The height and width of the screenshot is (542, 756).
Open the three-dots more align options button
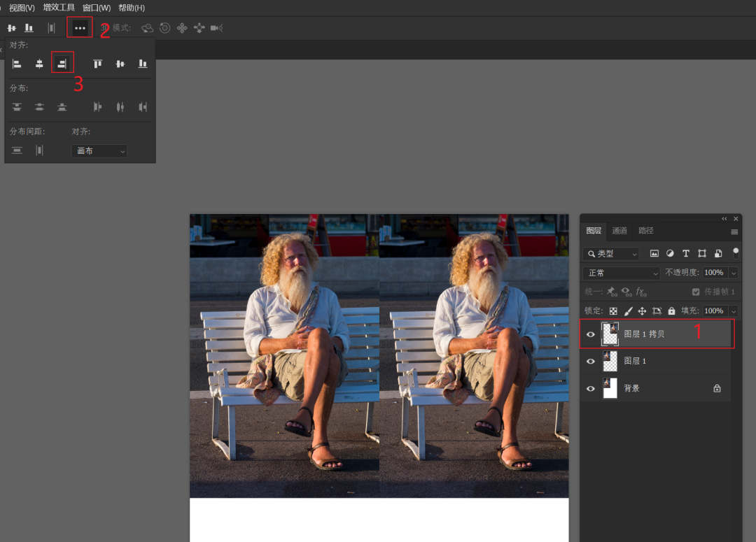pos(80,28)
